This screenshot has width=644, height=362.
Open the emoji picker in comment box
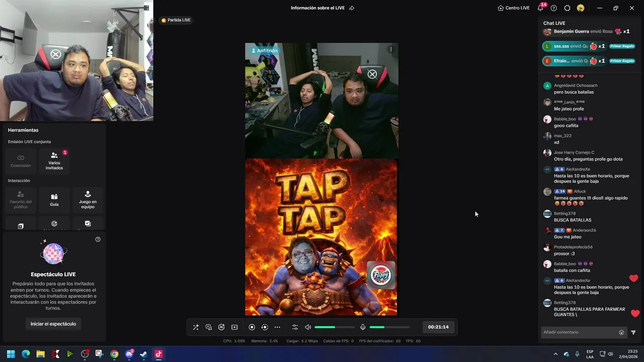click(621, 332)
